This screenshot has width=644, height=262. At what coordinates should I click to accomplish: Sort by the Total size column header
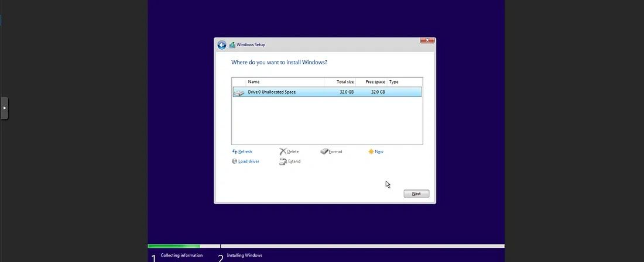(345, 82)
